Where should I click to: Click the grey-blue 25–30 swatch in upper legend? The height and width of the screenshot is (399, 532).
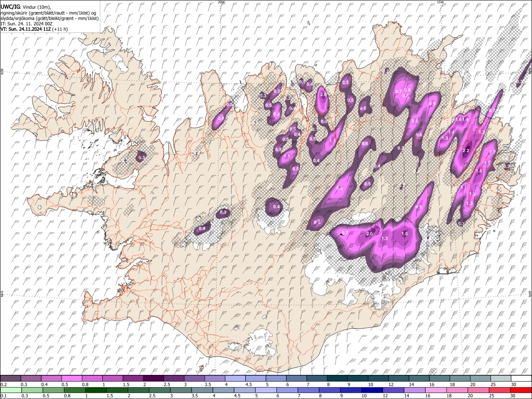coord(501,379)
